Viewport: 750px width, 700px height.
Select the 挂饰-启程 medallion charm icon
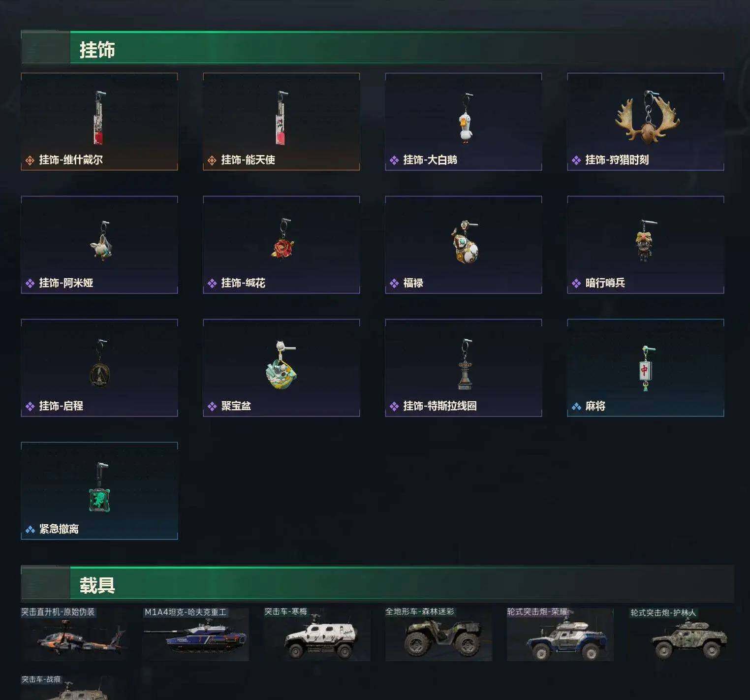(x=100, y=364)
